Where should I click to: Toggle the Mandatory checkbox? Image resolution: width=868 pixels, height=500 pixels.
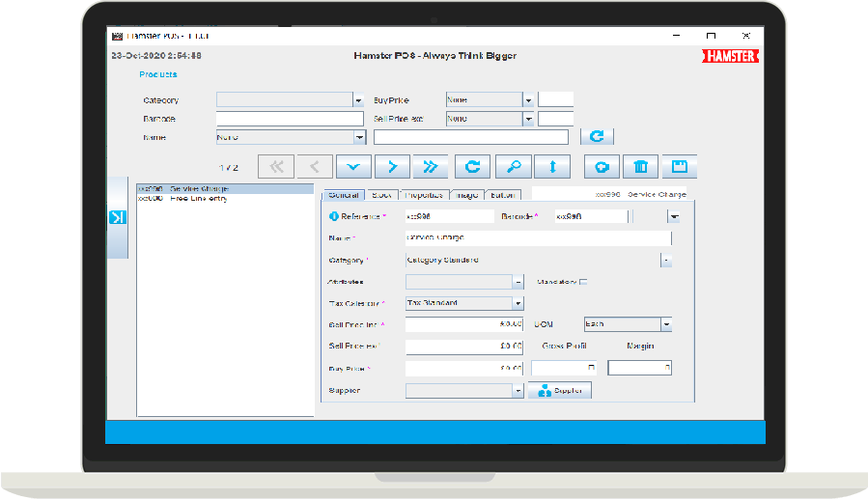[583, 282]
